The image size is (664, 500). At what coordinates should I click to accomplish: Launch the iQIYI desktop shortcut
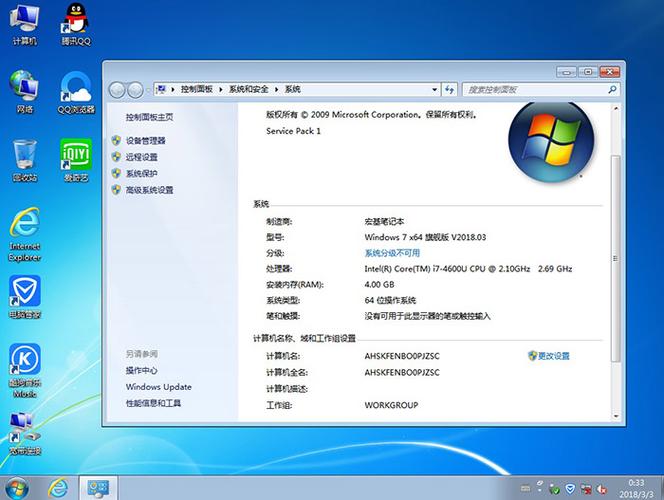pos(76,160)
